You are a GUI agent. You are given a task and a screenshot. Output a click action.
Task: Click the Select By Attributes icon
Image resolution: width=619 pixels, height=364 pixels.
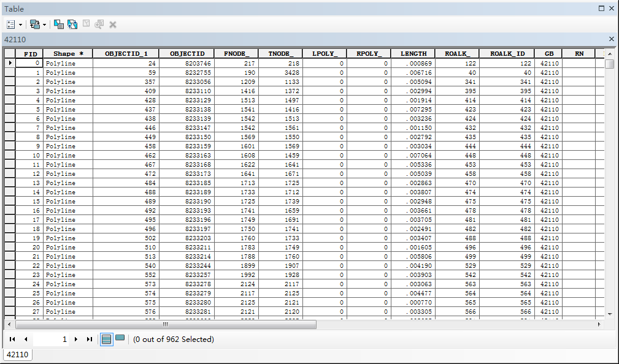tap(59, 25)
